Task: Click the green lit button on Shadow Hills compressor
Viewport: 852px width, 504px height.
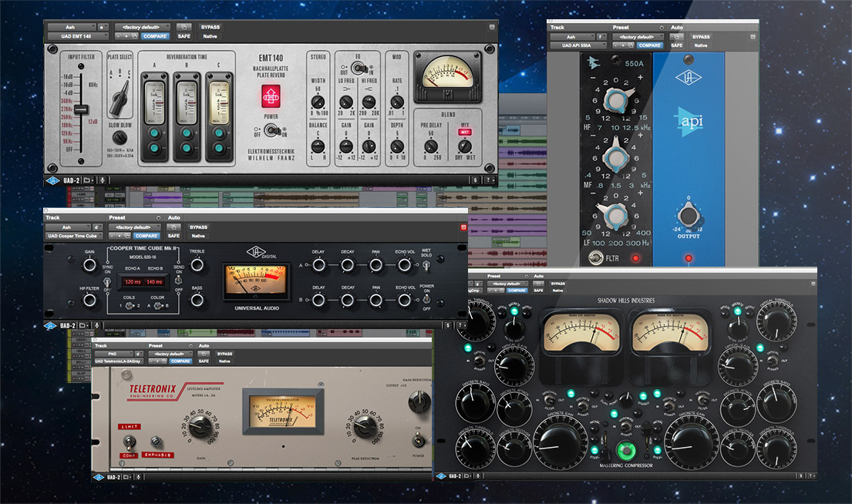Action: click(626, 450)
